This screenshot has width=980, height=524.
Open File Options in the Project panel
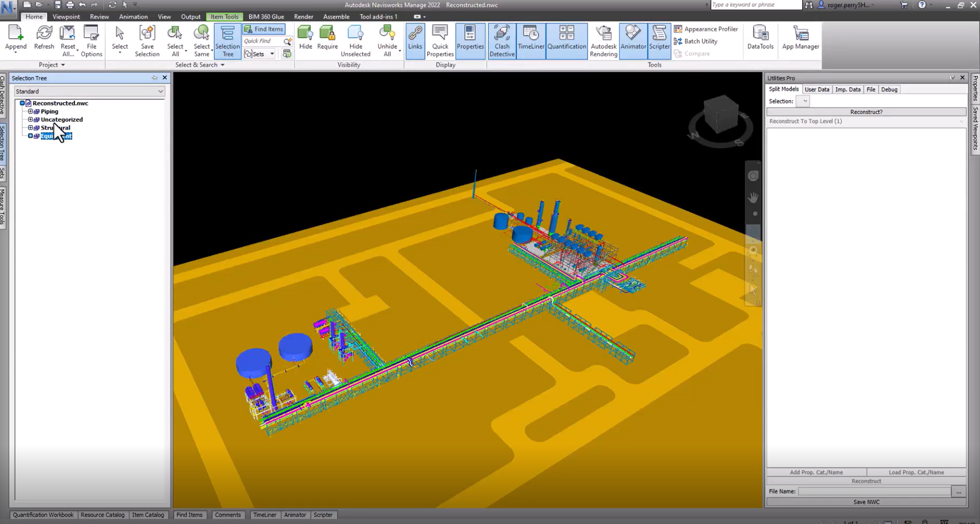tap(91, 41)
